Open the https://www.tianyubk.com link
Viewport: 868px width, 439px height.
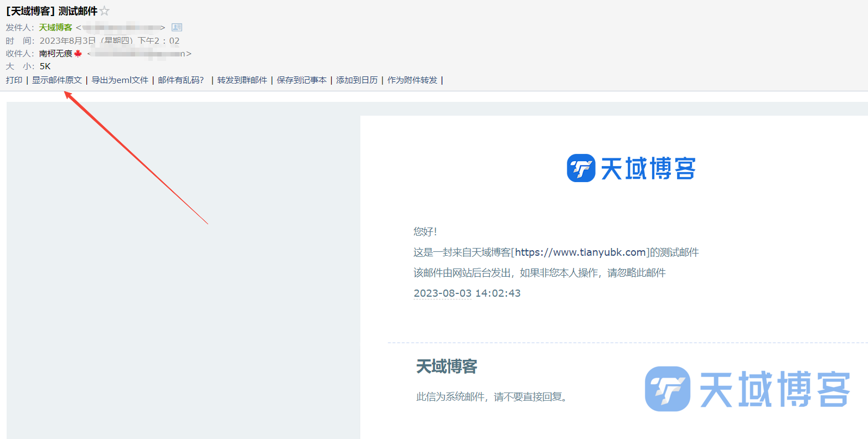coord(581,252)
